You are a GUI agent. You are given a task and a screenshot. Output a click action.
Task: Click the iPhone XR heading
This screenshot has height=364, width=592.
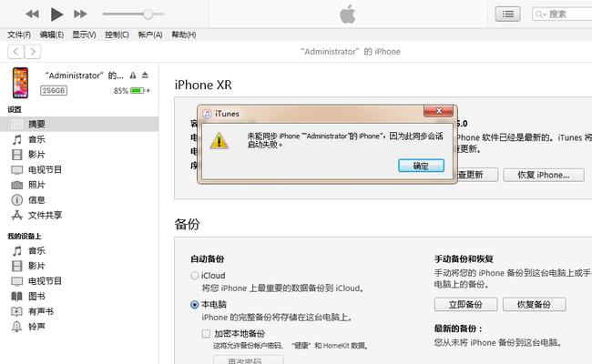point(203,85)
